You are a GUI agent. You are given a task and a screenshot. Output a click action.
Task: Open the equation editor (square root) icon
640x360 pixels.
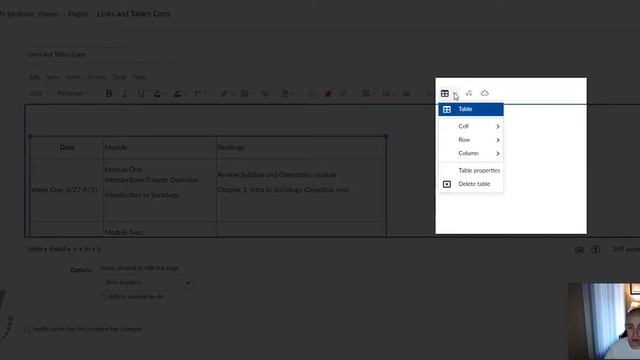point(469,93)
